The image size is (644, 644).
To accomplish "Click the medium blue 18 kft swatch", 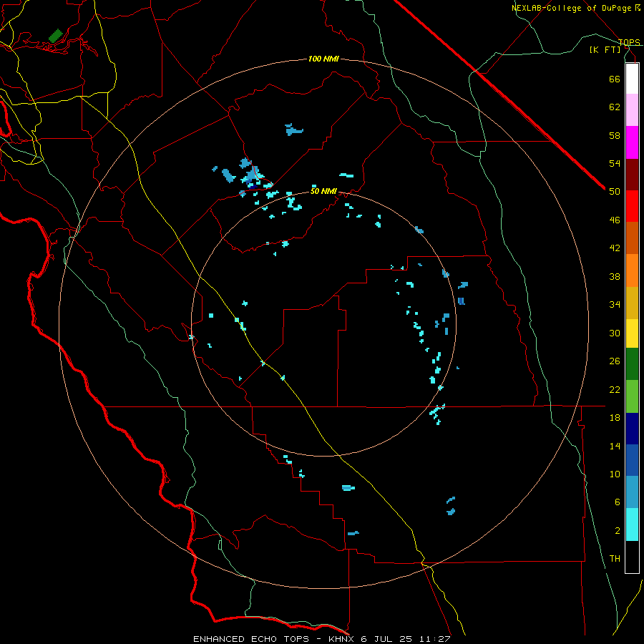I will click(x=632, y=460).
